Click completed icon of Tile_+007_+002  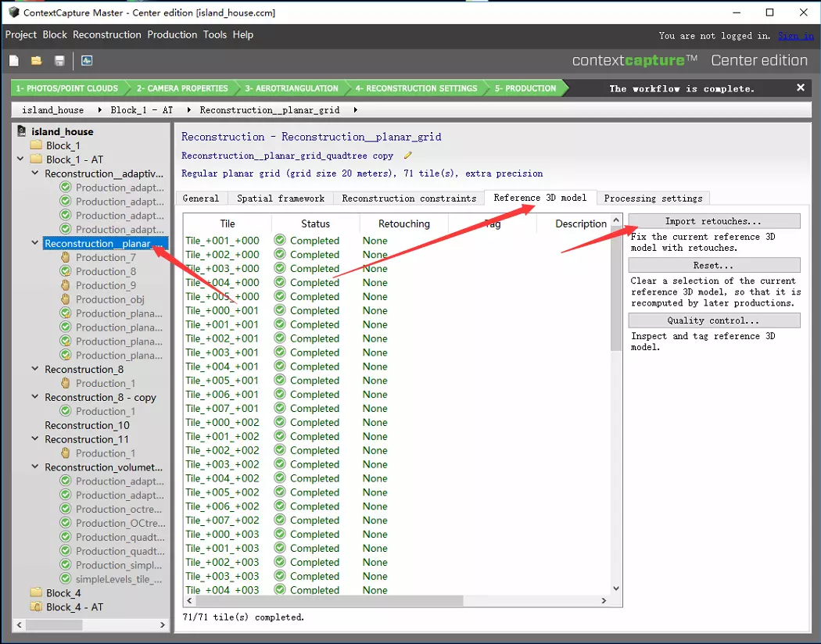coord(280,520)
